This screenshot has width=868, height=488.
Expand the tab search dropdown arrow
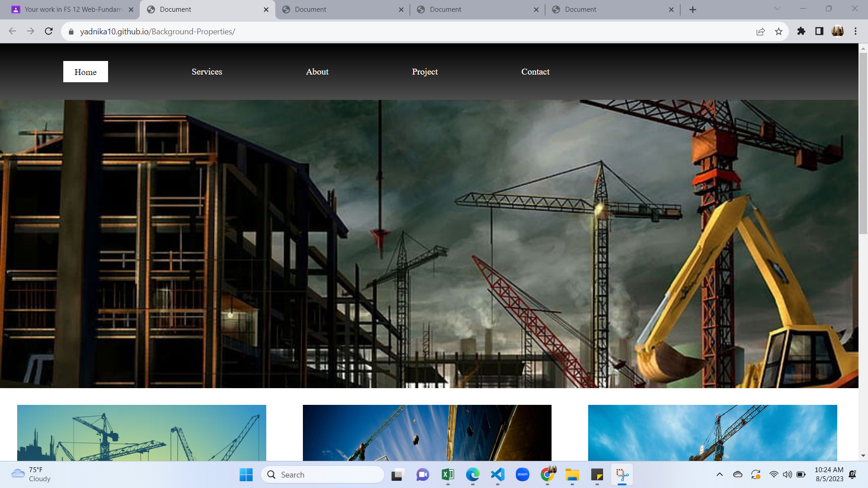[777, 9]
